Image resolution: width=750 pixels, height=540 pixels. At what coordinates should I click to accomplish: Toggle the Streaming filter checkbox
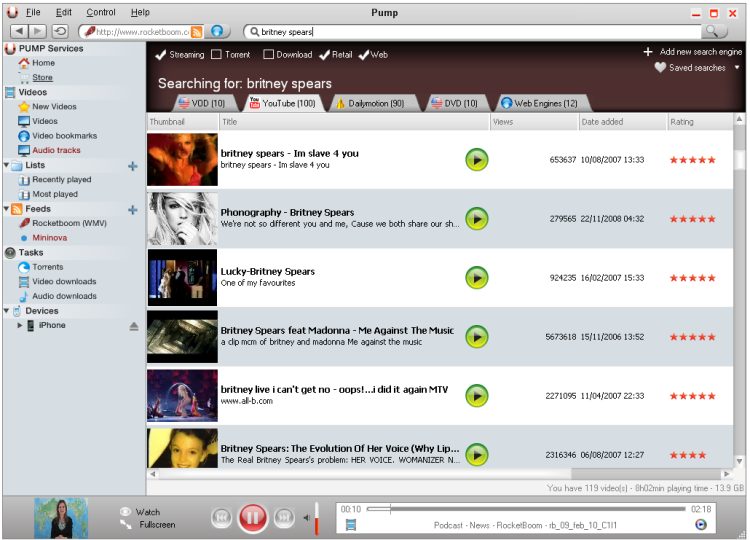tap(161, 55)
